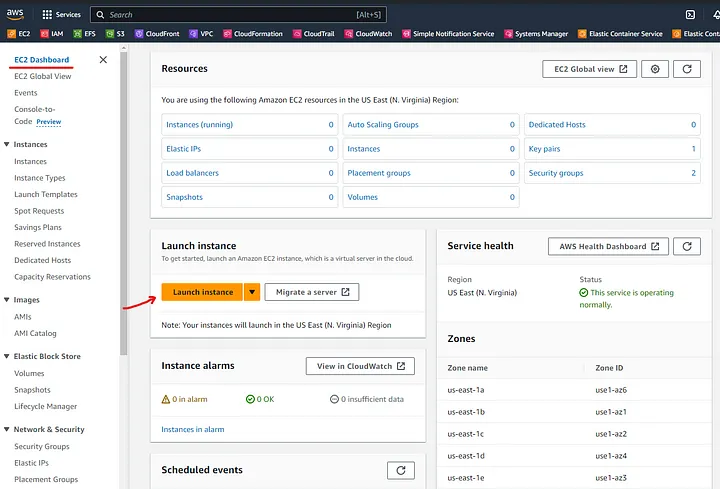
Task: Open VPC from the favorites bar
Action: click(x=201, y=34)
